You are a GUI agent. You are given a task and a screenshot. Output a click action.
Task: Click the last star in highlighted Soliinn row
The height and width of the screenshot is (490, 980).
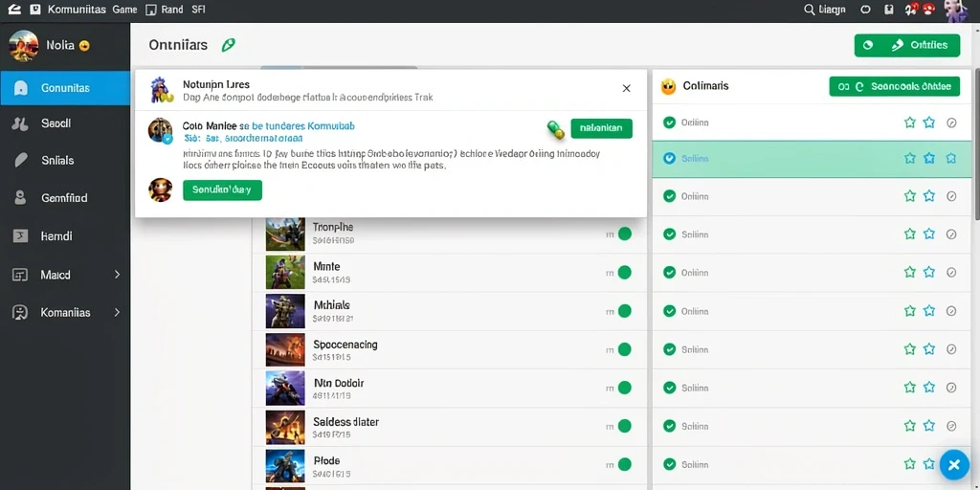click(950, 159)
